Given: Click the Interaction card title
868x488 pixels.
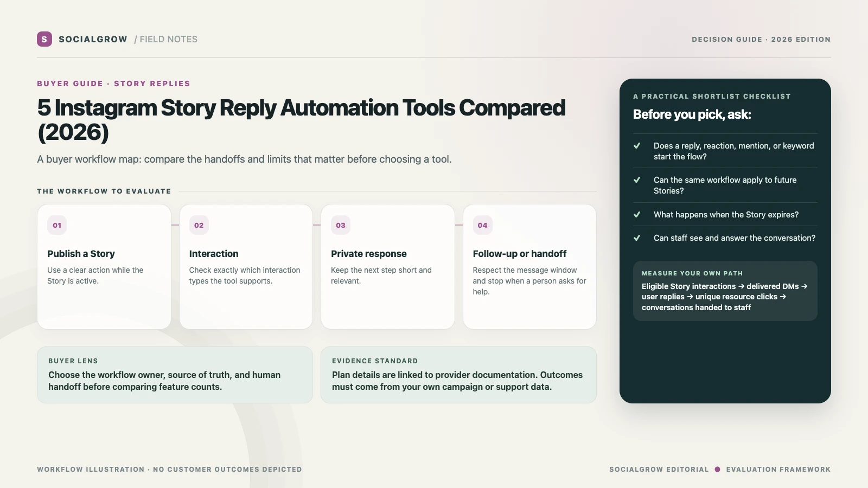Looking at the screenshot, I should tap(214, 254).
